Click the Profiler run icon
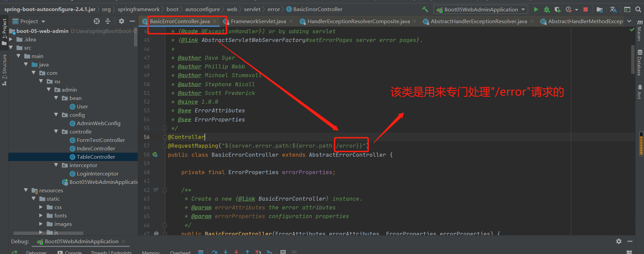 (568, 9)
